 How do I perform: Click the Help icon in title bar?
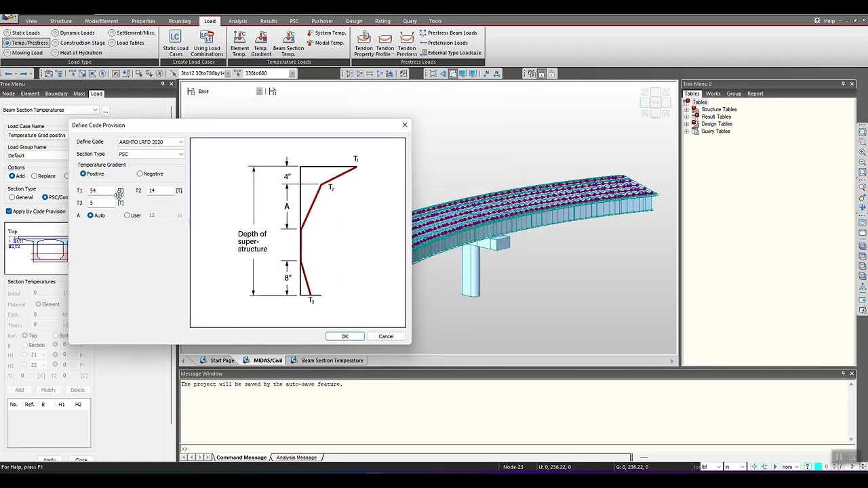coord(829,21)
